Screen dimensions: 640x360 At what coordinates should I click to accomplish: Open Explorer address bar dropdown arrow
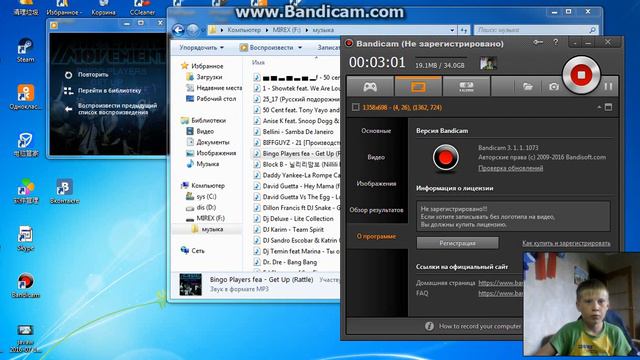coord(452,30)
